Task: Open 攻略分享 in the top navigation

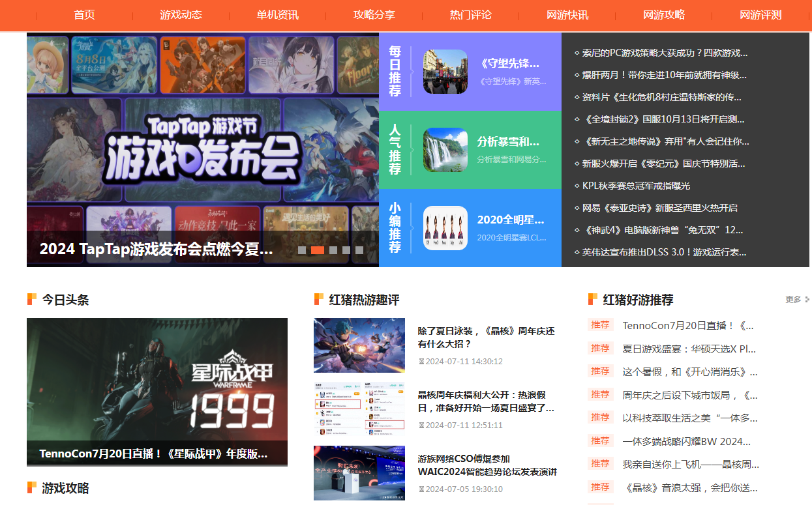Action: point(374,14)
